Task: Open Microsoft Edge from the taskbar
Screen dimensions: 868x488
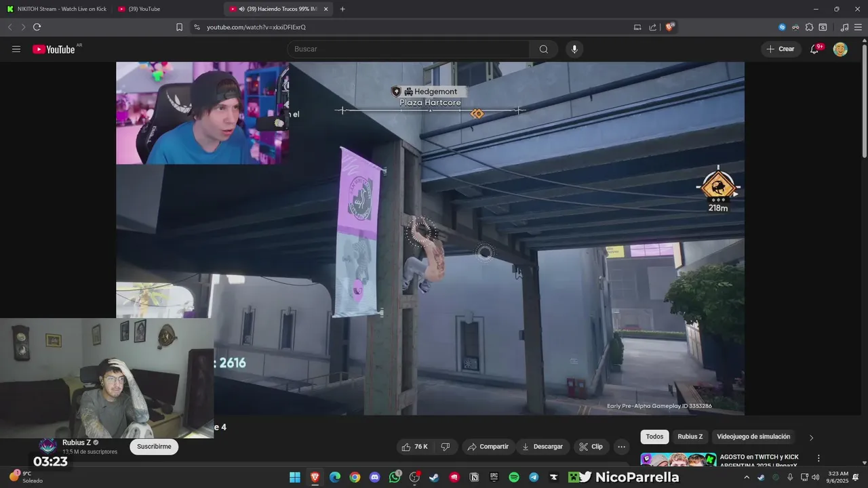Action: [x=334, y=477]
